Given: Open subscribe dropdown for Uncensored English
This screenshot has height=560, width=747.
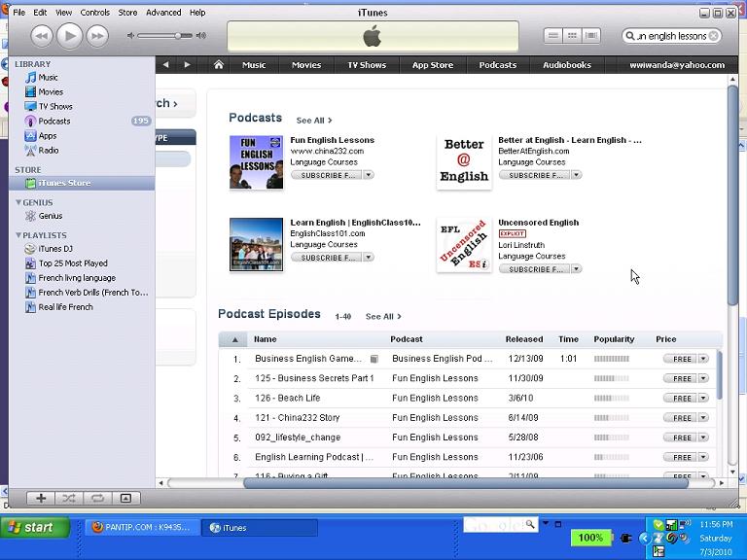Looking at the screenshot, I should tap(577, 269).
